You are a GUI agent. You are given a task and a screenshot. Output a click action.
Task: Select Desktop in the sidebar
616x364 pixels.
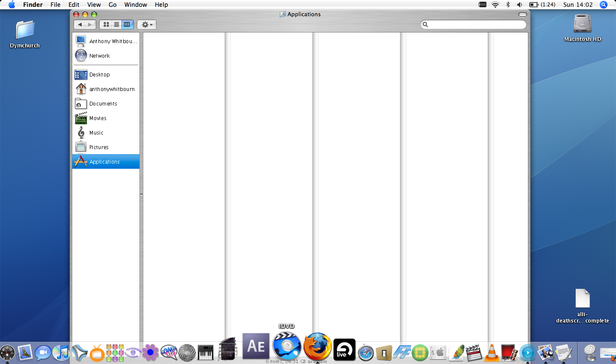106,74
